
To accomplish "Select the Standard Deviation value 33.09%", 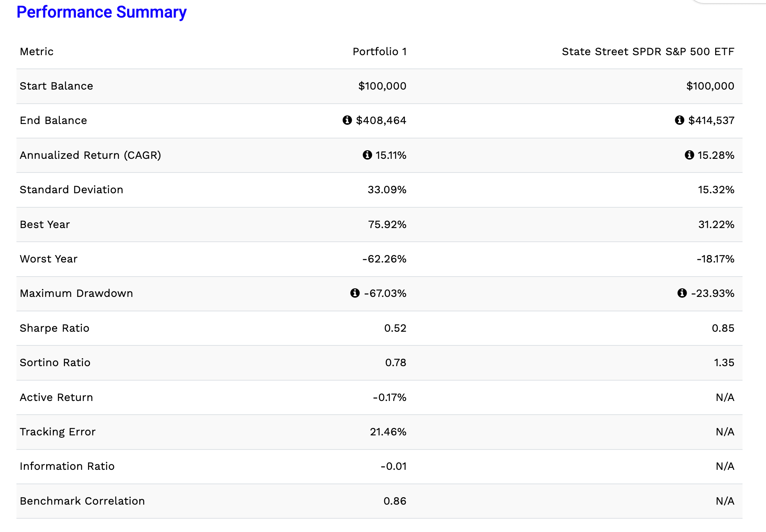I will coord(387,190).
